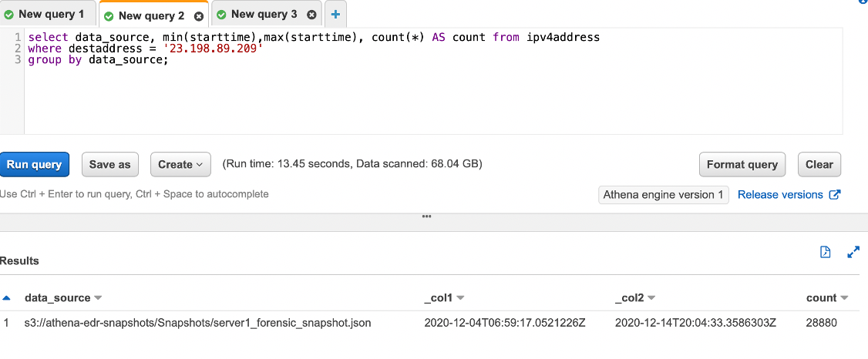
Task: Expand the Create dropdown button
Action: click(x=180, y=164)
